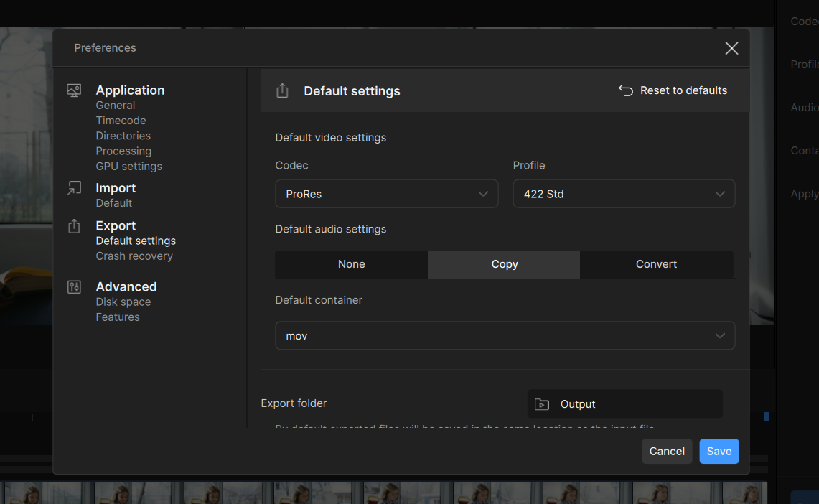Open Crash recovery preferences

click(x=134, y=256)
